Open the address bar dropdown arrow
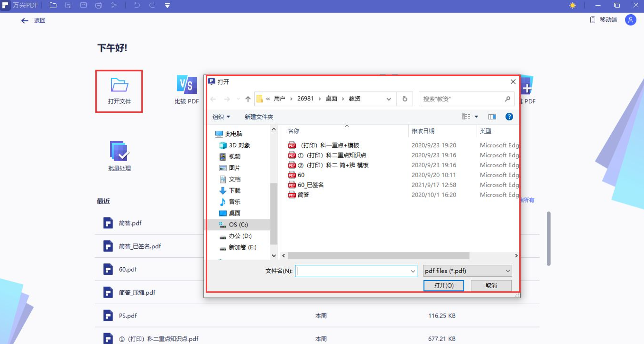This screenshot has width=644, height=344. click(x=388, y=99)
